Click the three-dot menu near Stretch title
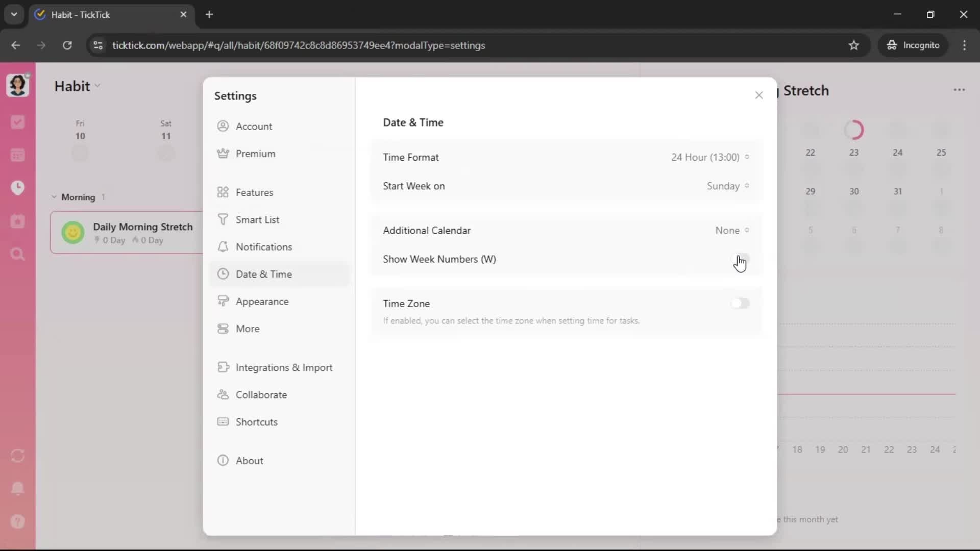 click(959, 90)
